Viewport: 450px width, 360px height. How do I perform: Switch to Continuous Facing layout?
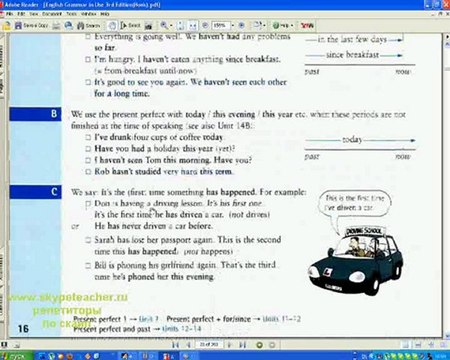point(431,345)
